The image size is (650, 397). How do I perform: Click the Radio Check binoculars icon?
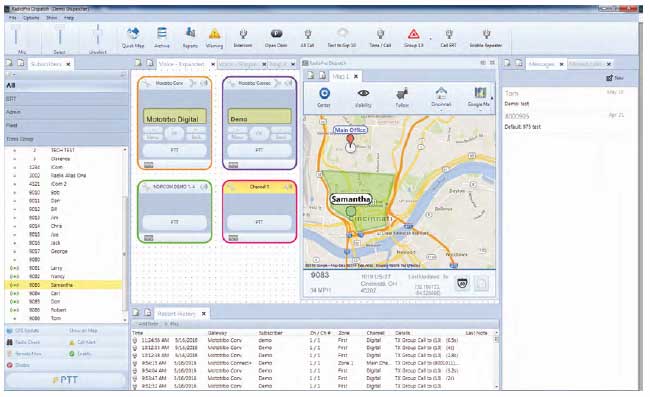10,343
